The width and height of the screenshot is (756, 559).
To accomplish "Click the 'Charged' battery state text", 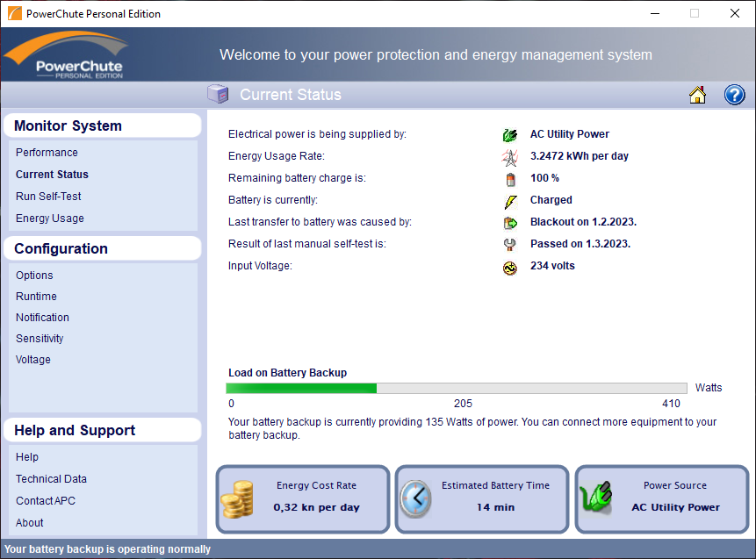I will pyautogui.click(x=551, y=200).
